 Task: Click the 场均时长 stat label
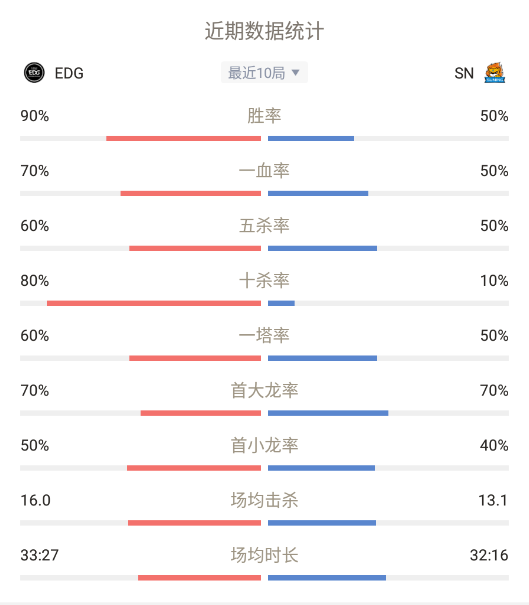(x=264, y=555)
